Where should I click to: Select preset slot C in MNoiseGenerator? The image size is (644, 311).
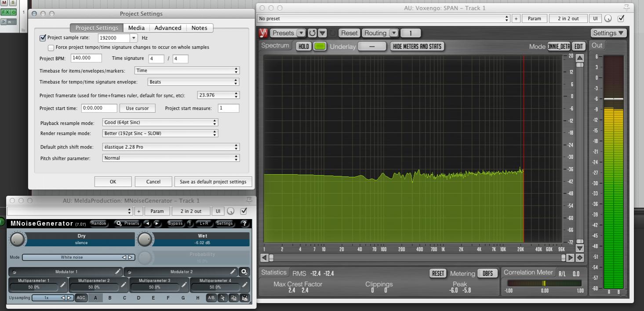tap(124, 298)
